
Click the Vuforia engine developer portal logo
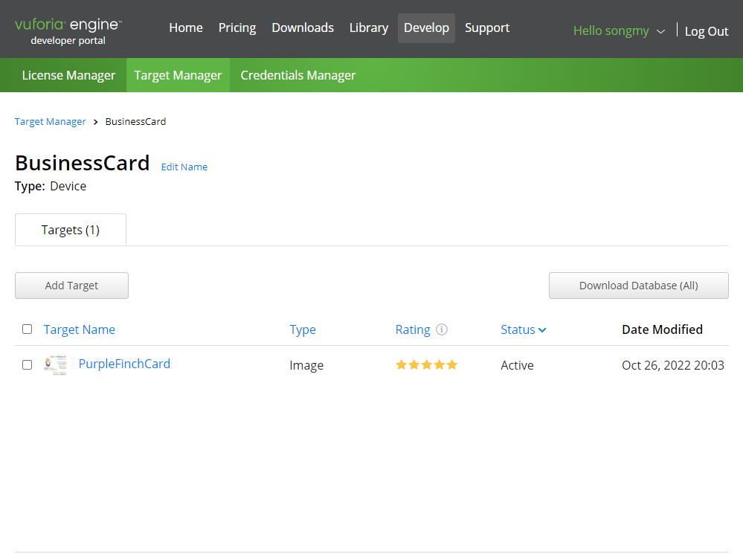(x=68, y=31)
